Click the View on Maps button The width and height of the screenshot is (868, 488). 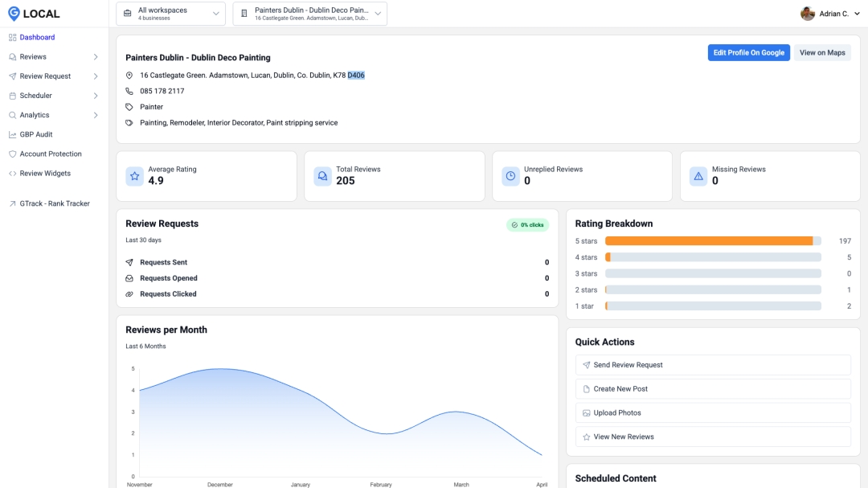point(822,53)
